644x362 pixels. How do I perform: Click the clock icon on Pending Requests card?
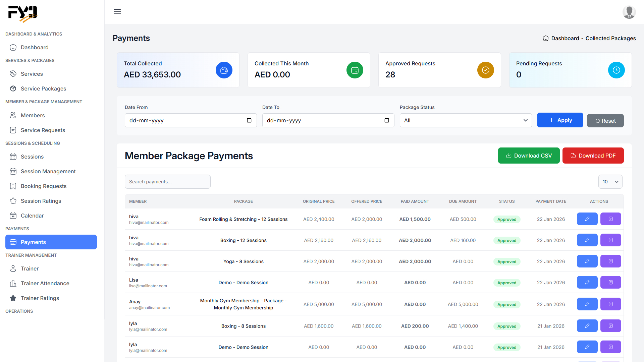point(616,70)
